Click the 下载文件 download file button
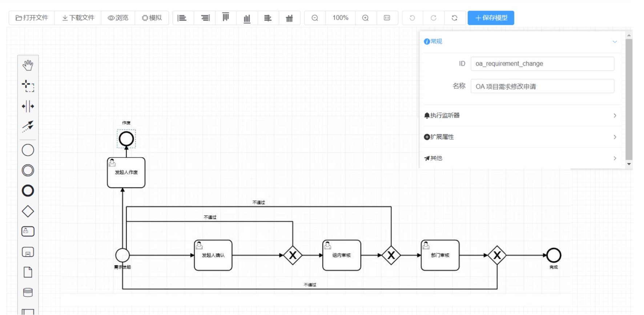Image resolution: width=644 pixels, height=315 pixels. [x=78, y=18]
